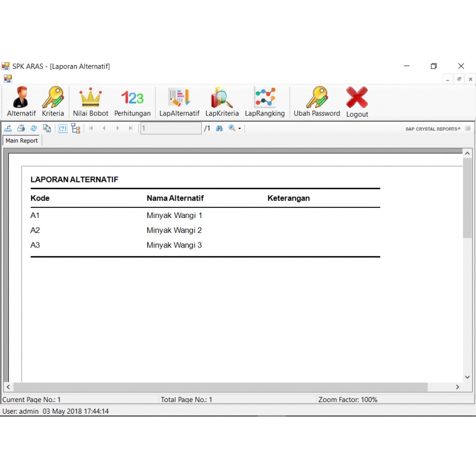Restore the inner Laporan Alternatif window

point(459,80)
